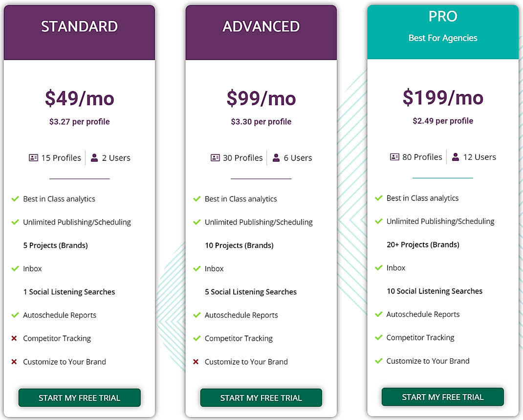
Task: Click the user icon next to 2 Users
Action: (95, 157)
